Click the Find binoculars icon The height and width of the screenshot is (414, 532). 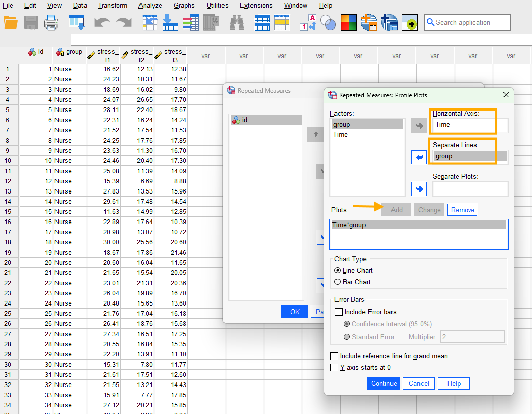237,23
